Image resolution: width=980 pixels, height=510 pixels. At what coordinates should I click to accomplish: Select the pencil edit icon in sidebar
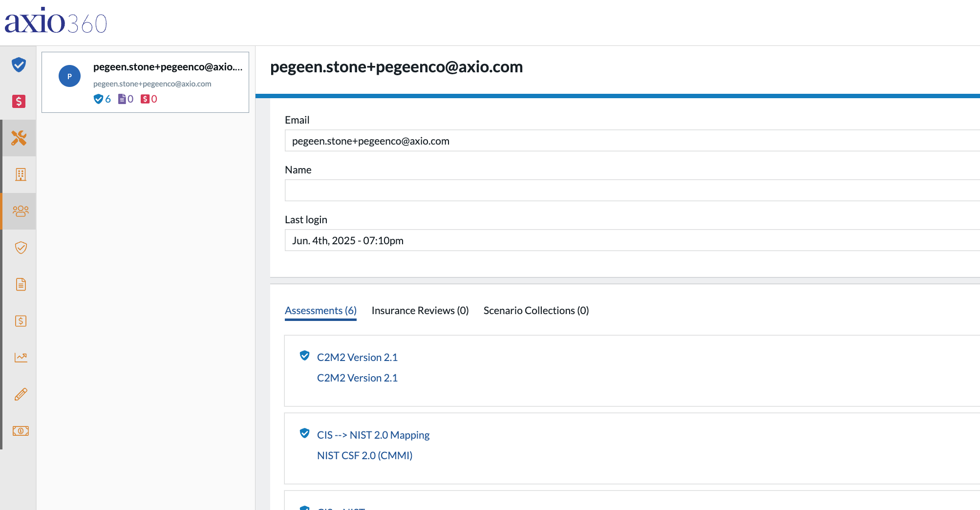click(x=21, y=394)
